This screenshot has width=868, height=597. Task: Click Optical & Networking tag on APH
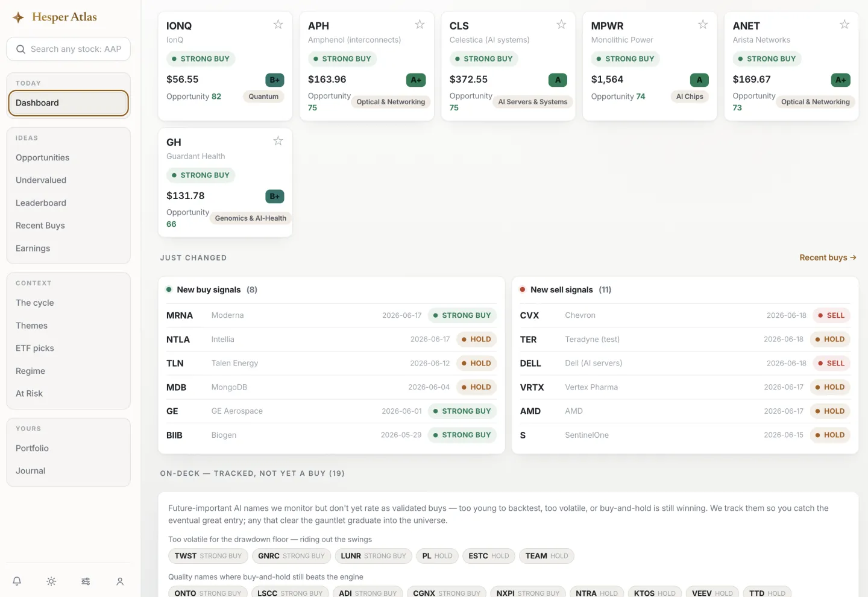tap(391, 102)
